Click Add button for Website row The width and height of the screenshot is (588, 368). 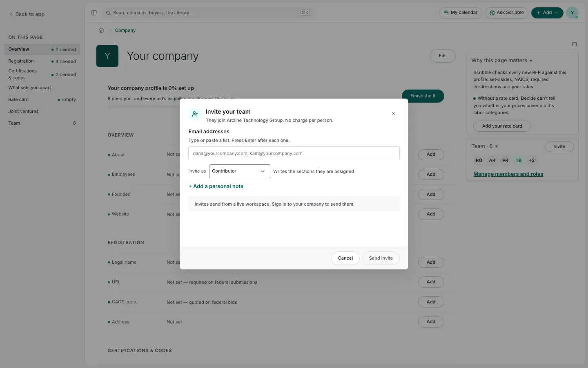coord(431,214)
